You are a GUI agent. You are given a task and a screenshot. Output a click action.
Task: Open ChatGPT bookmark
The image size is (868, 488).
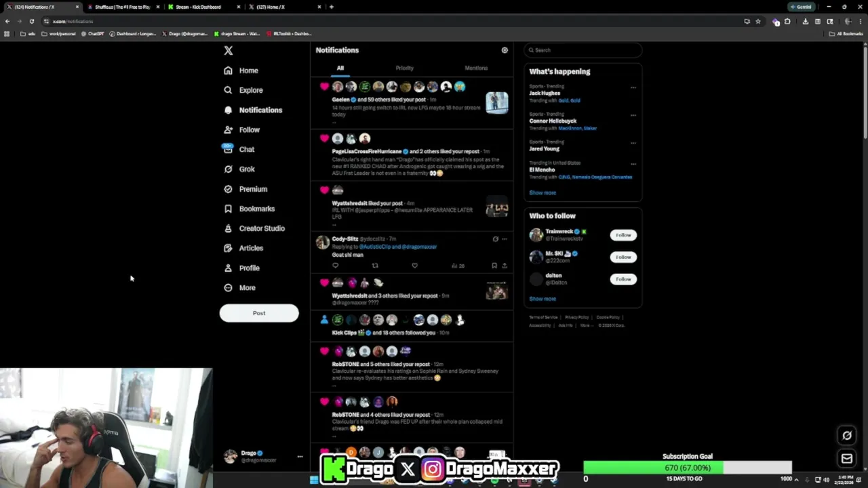point(93,34)
